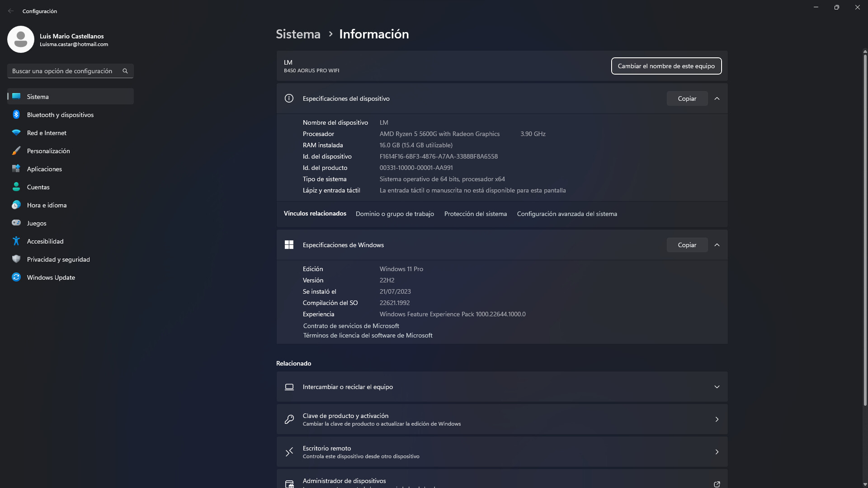This screenshot has height=488, width=868.
Task: Open Aplicaciones category
Action: [x=71, y=169]
